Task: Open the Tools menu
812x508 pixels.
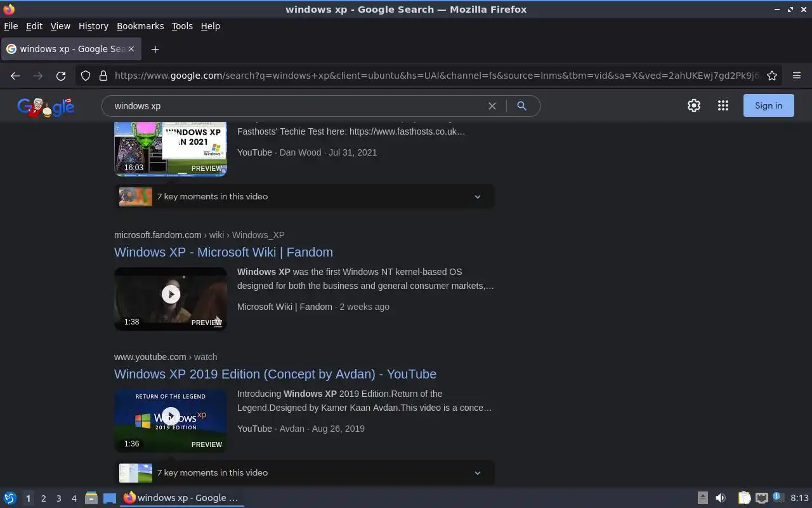Action: pyautogui.click(x=182, y=26)
